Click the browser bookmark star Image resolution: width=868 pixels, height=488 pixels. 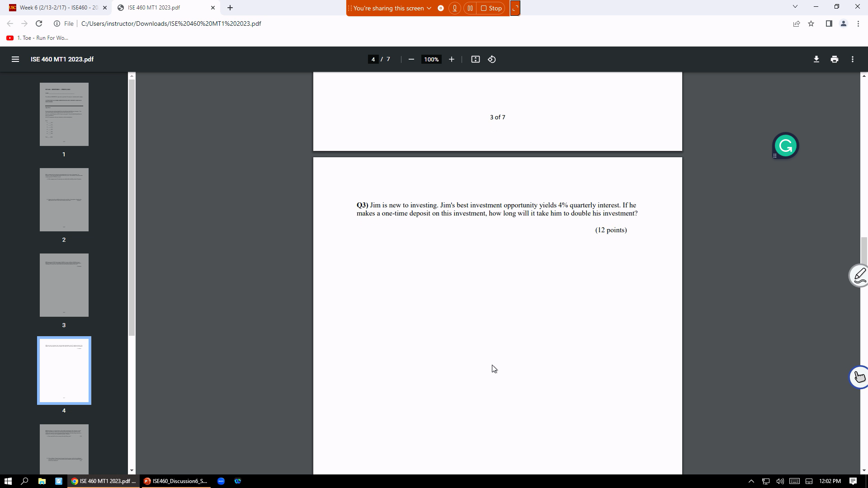[x=811, y=23]
